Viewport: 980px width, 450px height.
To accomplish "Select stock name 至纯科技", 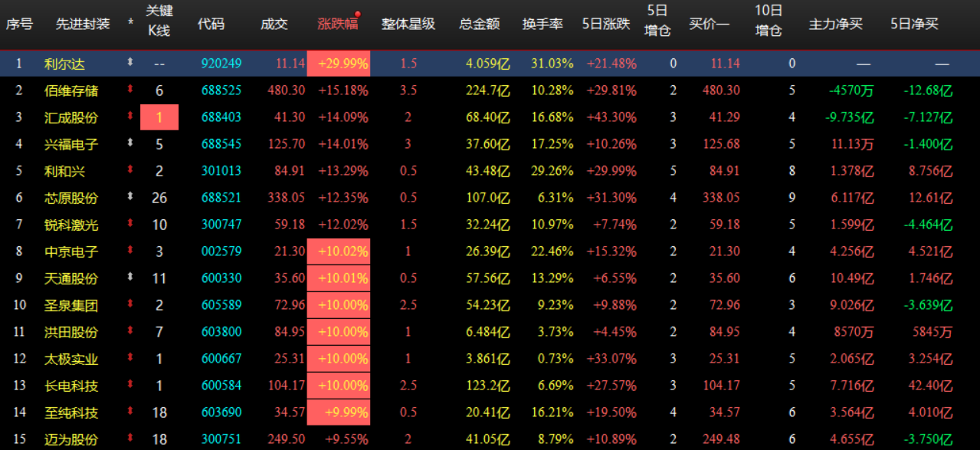I will click(71, 412).
